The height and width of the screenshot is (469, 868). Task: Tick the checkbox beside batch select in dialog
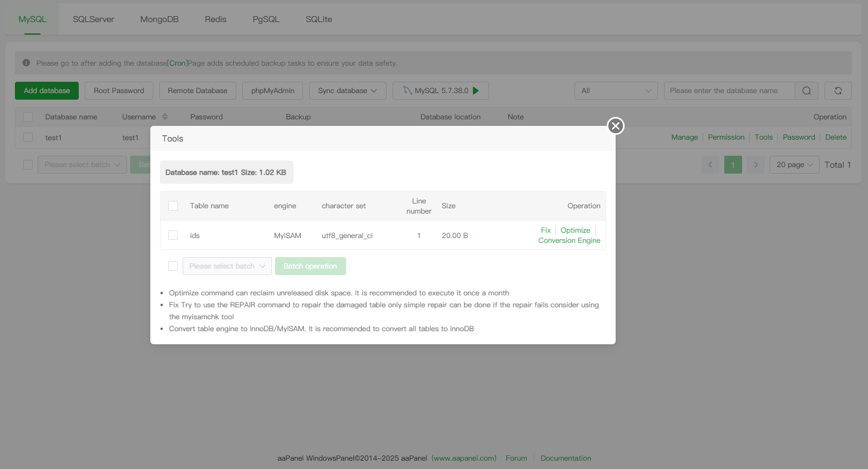coord(173,266)
